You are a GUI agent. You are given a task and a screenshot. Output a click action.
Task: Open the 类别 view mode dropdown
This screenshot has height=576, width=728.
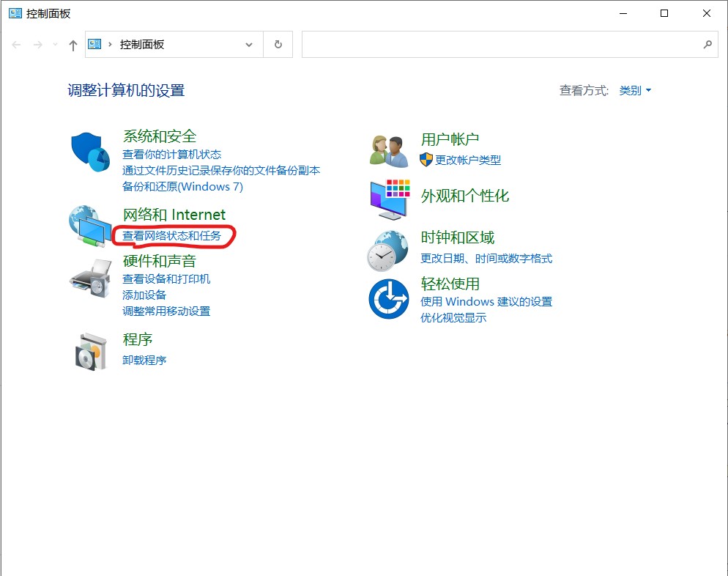coord(634,90)
